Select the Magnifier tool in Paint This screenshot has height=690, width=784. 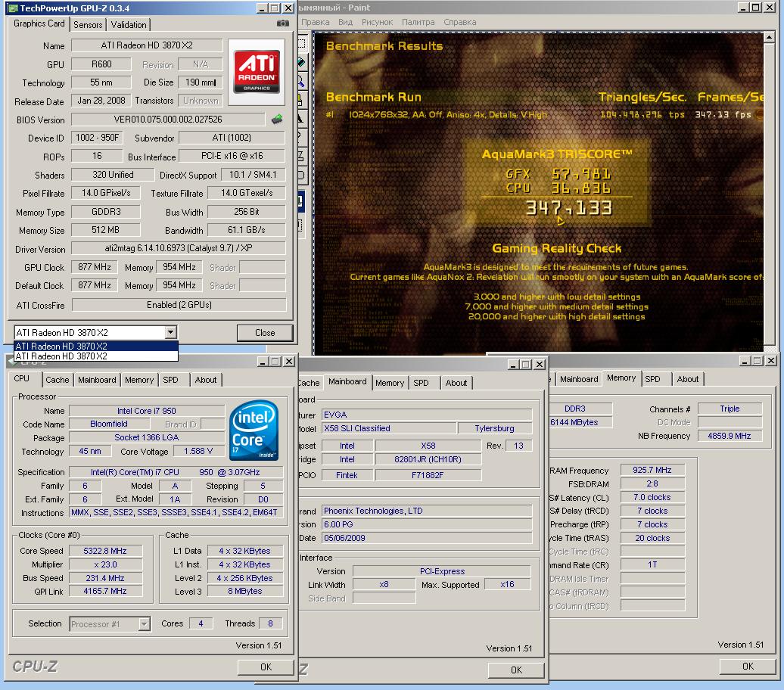point(301,81)
